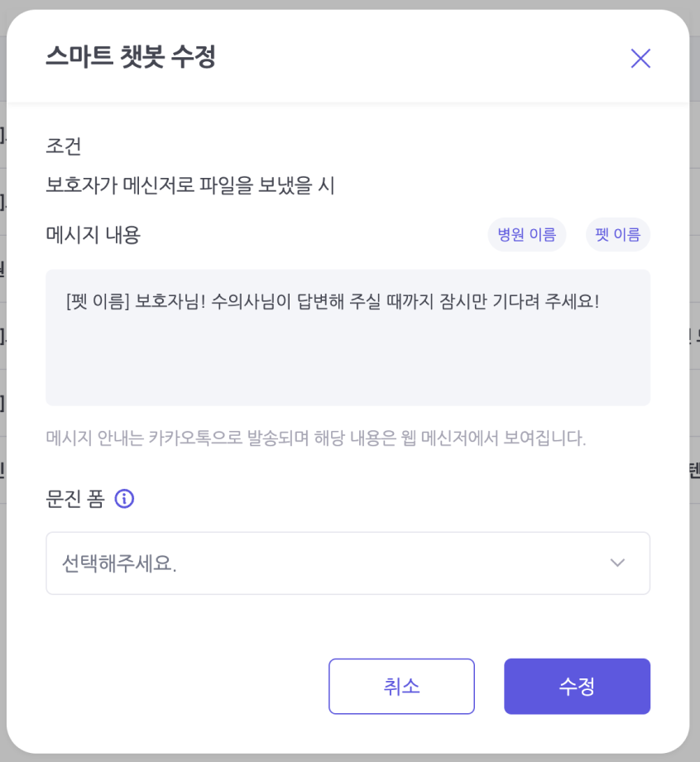Viewport: 700px width, 762px height.
Task: Click the 스마트 챗봇 수정 dialog title
Action: click(130, 56)
